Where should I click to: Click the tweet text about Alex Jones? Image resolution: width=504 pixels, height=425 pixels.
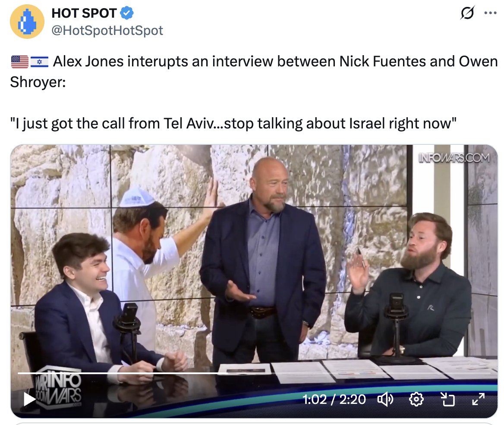point(254,72)
